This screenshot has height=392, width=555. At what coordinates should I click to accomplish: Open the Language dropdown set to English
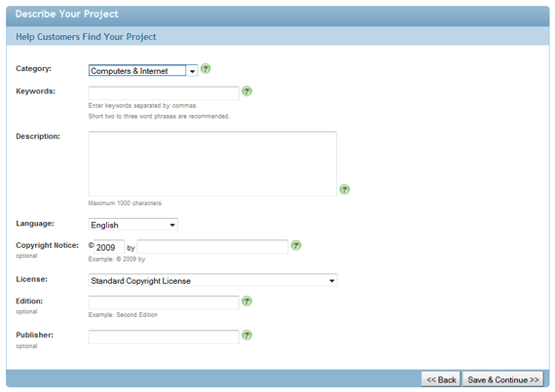tap(133, 225)
